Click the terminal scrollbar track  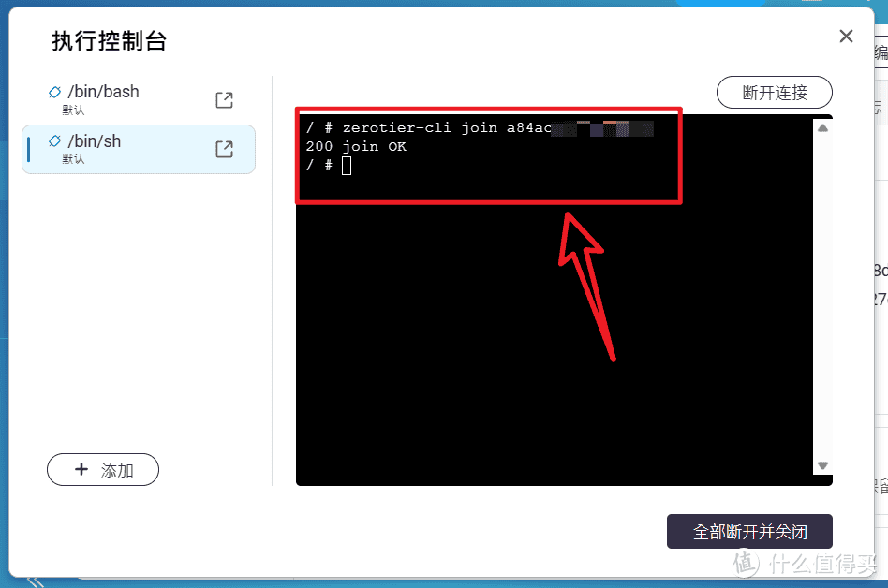[x=822, y=297]
